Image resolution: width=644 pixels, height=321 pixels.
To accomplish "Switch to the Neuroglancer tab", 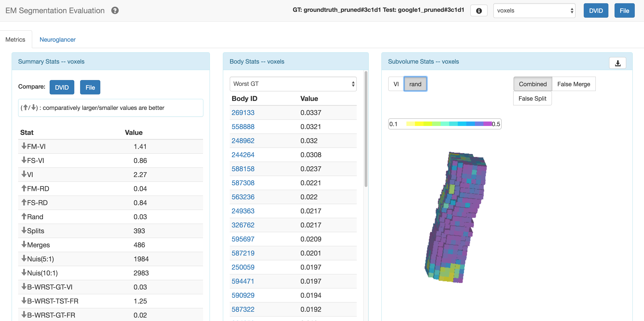I will 58,40.
